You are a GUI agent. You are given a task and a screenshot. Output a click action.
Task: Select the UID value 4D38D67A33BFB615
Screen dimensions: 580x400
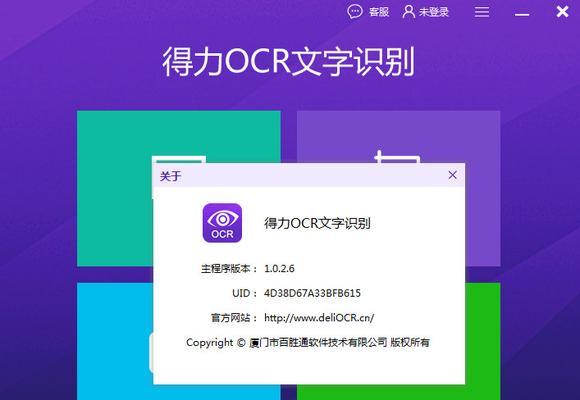(x=312, y=293)
